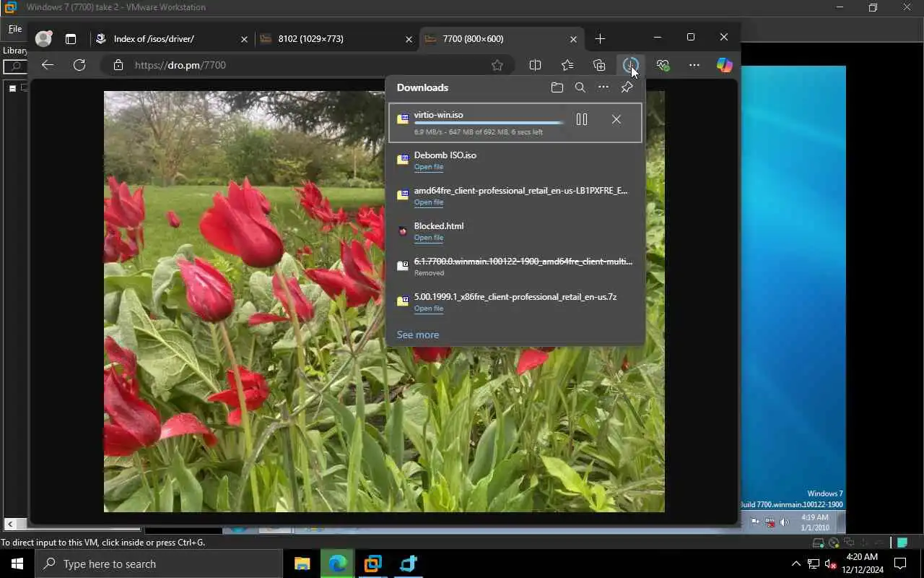Open a new Edge tab

pos(600,39)
